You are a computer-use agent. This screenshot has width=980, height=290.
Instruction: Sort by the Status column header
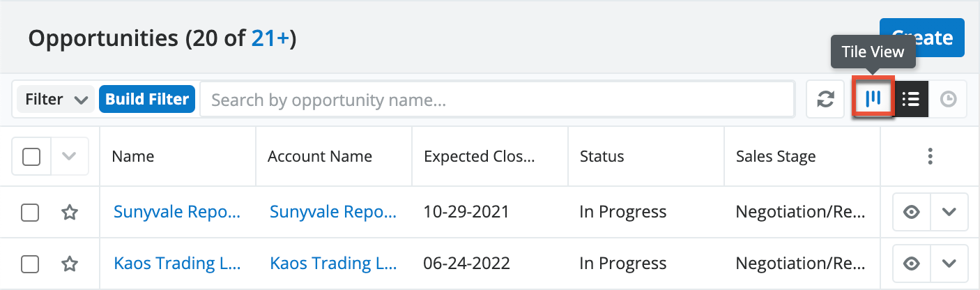602,157
